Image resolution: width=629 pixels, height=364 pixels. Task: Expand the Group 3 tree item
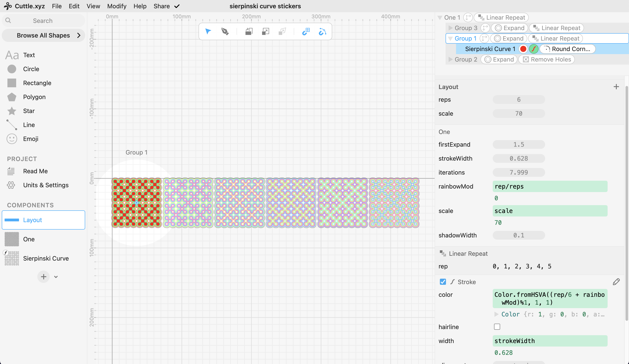click(451, 28)
